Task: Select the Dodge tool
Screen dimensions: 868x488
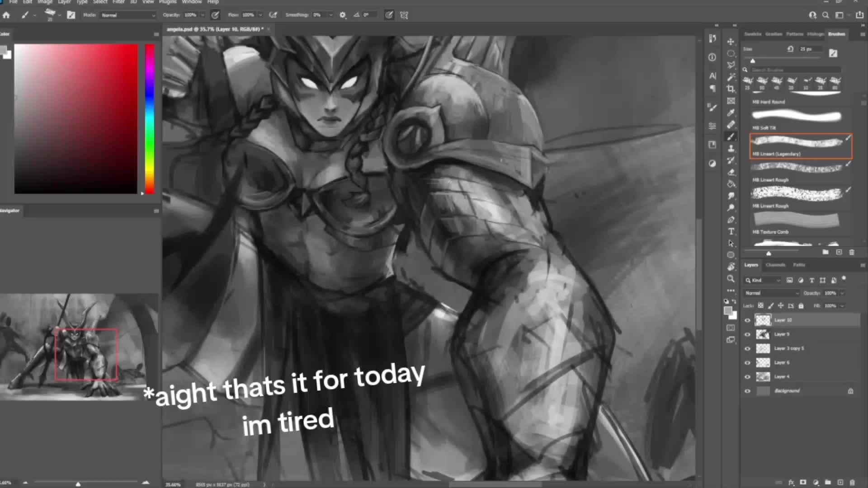Action: tap(731, 207)
